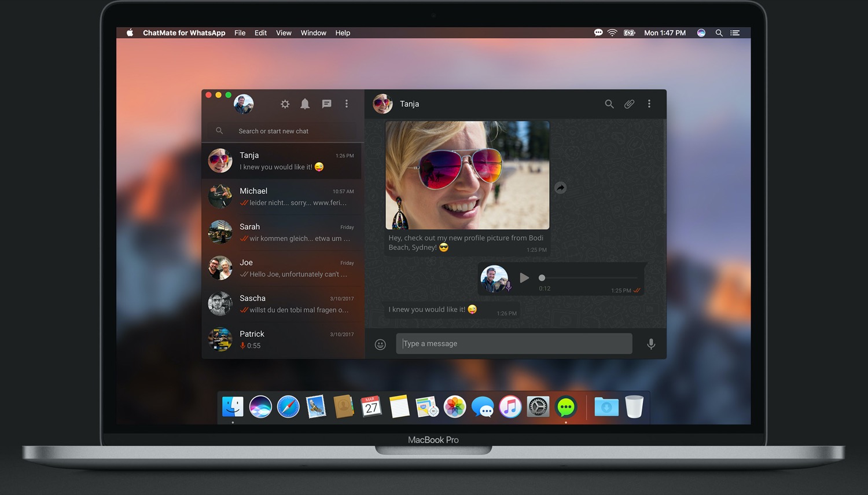
Task: Check the battery status icon
Action: pyautogui.click(x=630, y=33)
